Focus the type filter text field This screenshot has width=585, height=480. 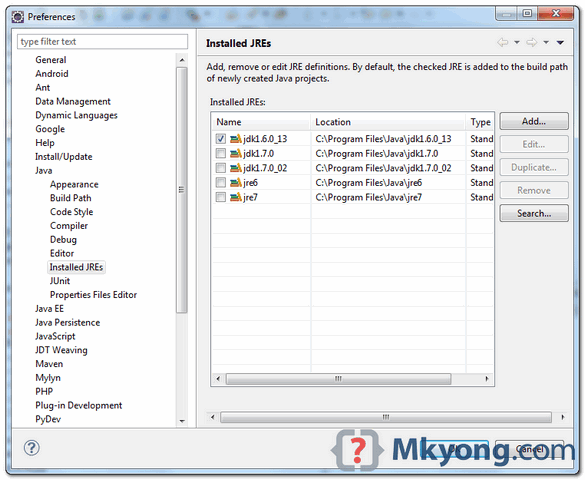(102, 41)
